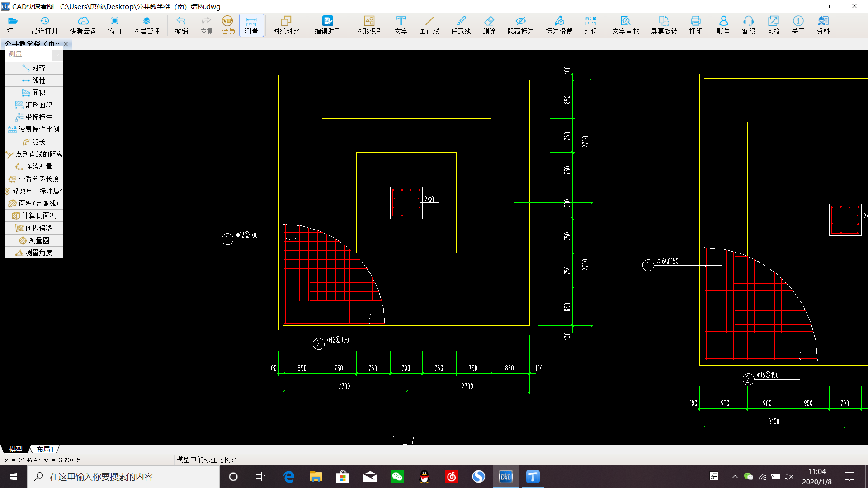Open the 资料 resources icon
Viewport: 868px width, 488px height.
pyautogui.click(x=823, y=25)
